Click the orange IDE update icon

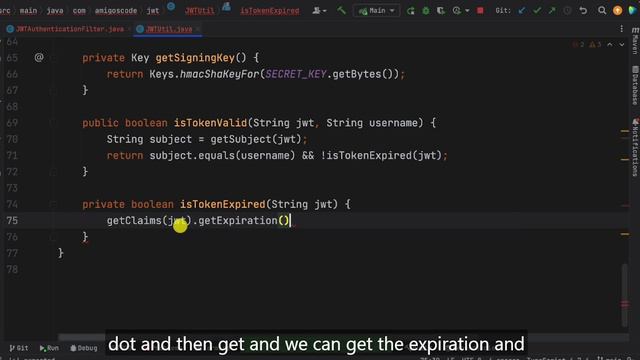click(618, 11)
